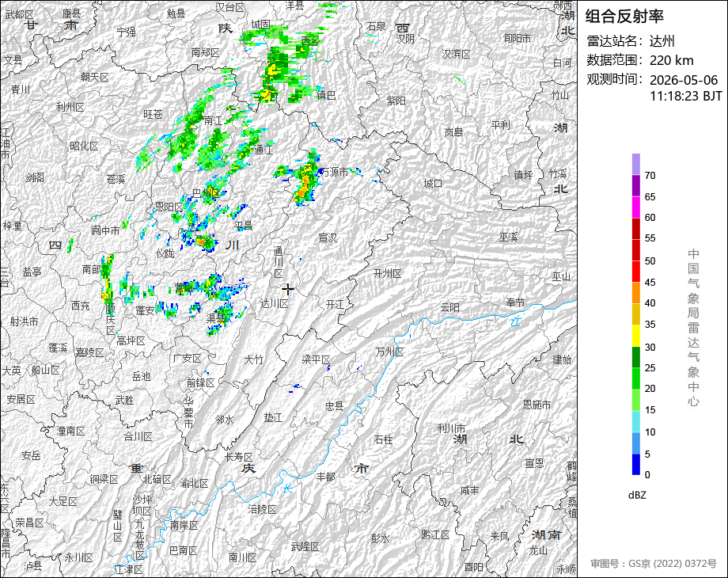Click the '恩施市' map label
Screen dimensions: 728x578
pyautogui.click(x=537, y=405)
